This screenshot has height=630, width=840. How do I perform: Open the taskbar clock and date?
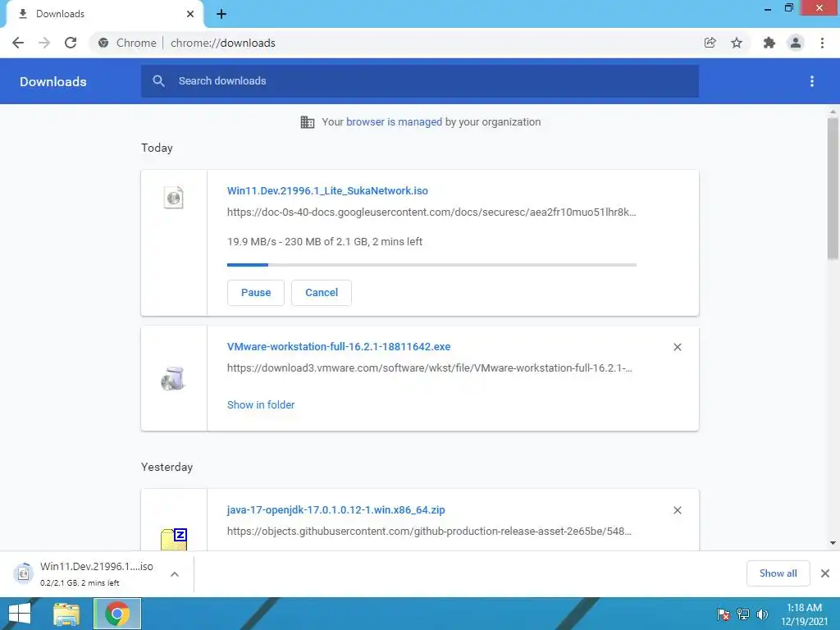pos(804,614)
